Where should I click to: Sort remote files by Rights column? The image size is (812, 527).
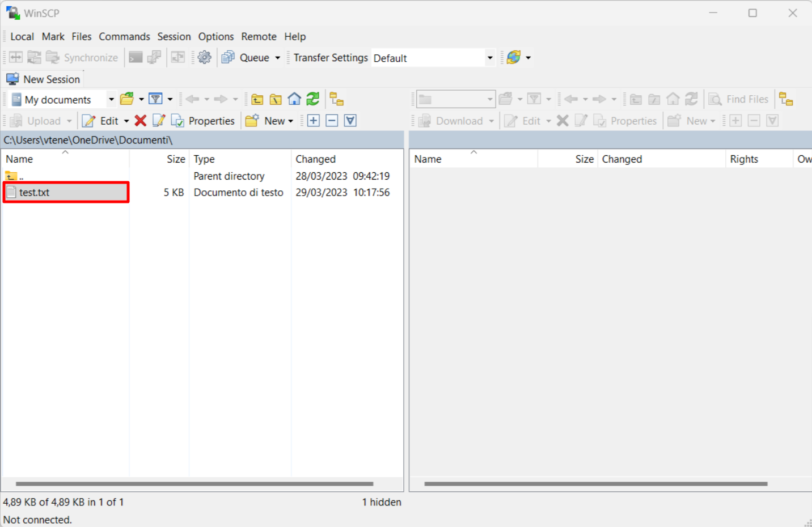759,159
